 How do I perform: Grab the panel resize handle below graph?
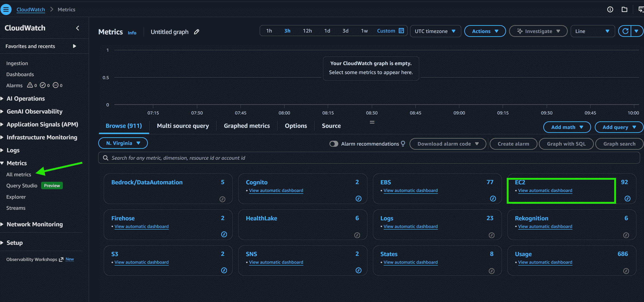372,122
